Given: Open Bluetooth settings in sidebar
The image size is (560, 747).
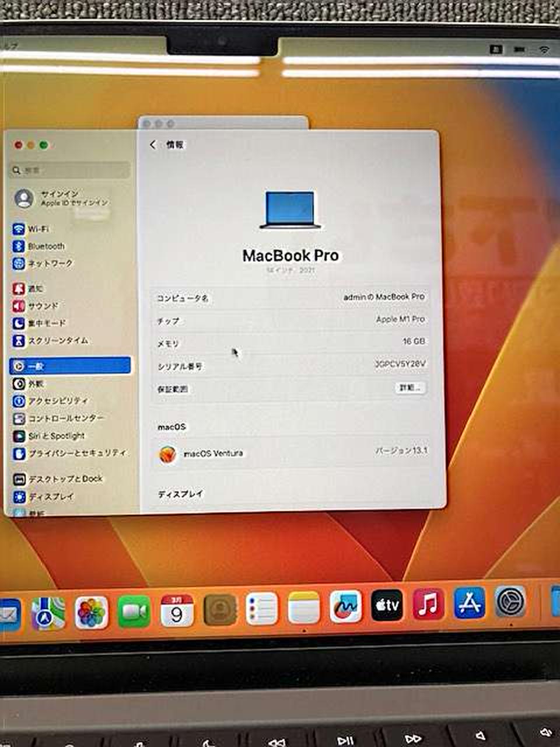Looking at the screenshot, I should pos(45,246).
